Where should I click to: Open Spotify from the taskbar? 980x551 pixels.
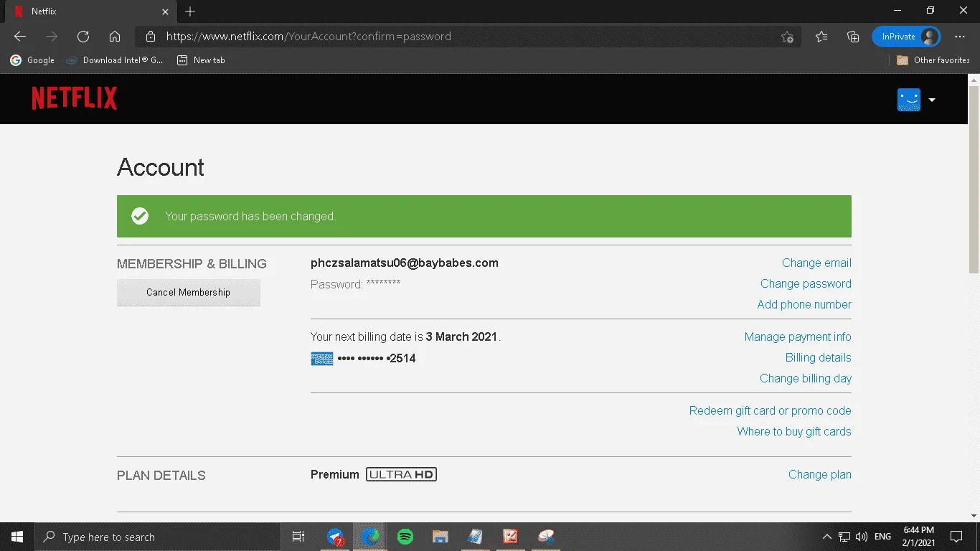(x=405, y=537)
